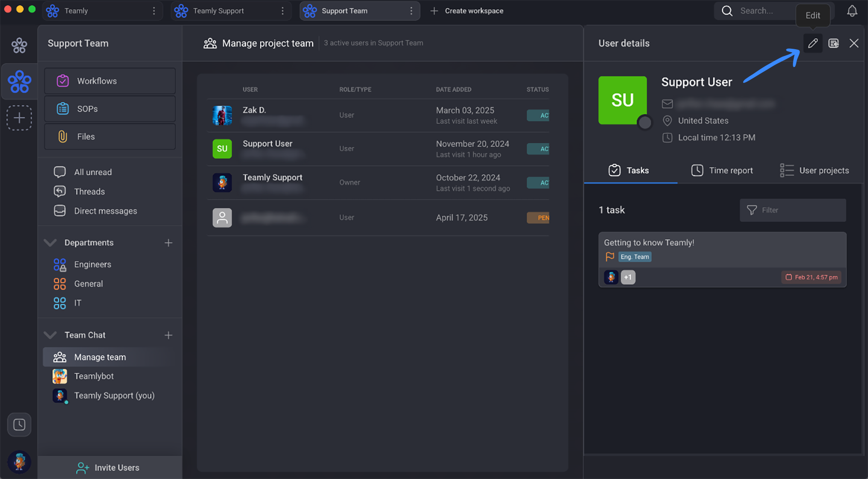Click the Manage project team people icon
This screenshot has width=868, height=479.
point(210,43)
